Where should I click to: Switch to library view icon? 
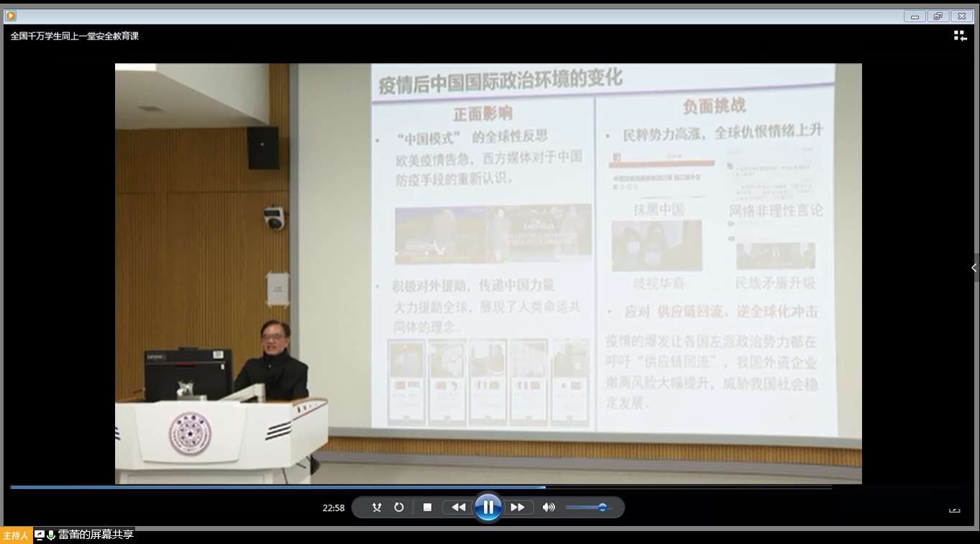point(960,36)
